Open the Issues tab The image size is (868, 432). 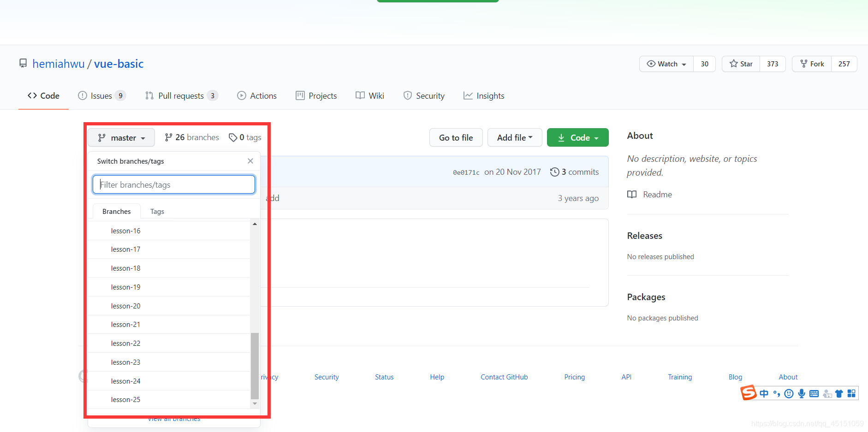[101, 95]
